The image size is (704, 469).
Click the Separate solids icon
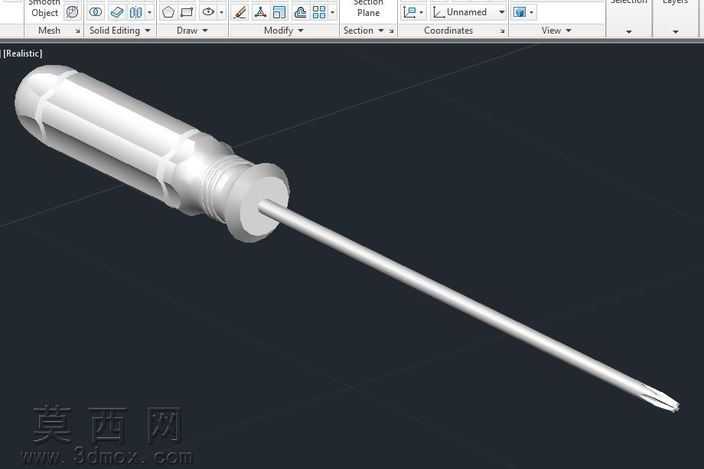pyautogui.click(x=136, y=12)
